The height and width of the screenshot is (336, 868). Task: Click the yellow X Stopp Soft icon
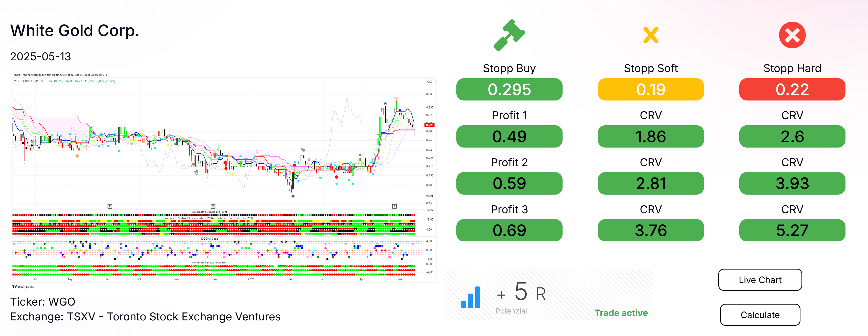click(651, 35)
